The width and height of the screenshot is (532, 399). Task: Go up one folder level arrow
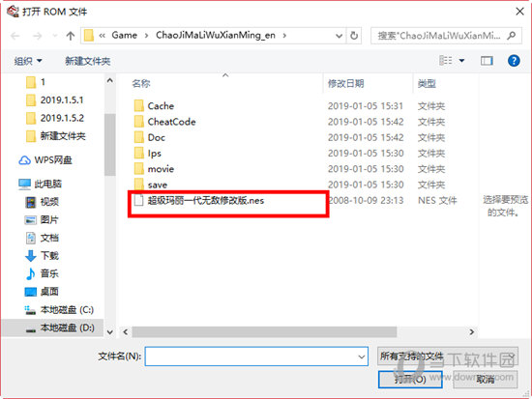71,36
